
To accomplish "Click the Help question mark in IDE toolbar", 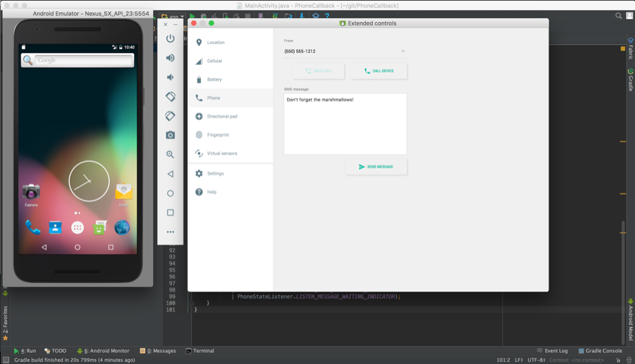I will pos(326,16).
